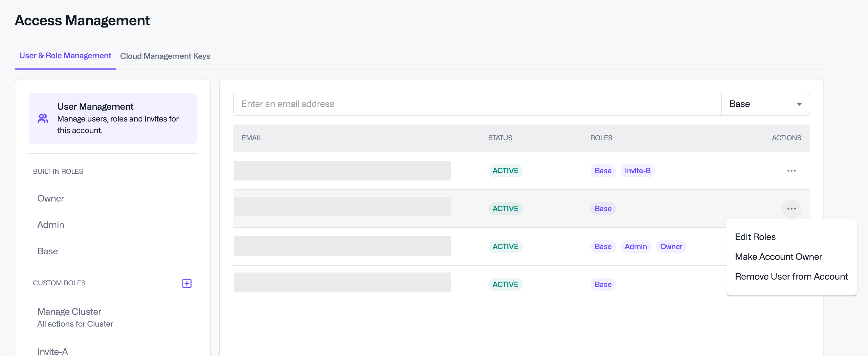Click the email address input field

477,104
